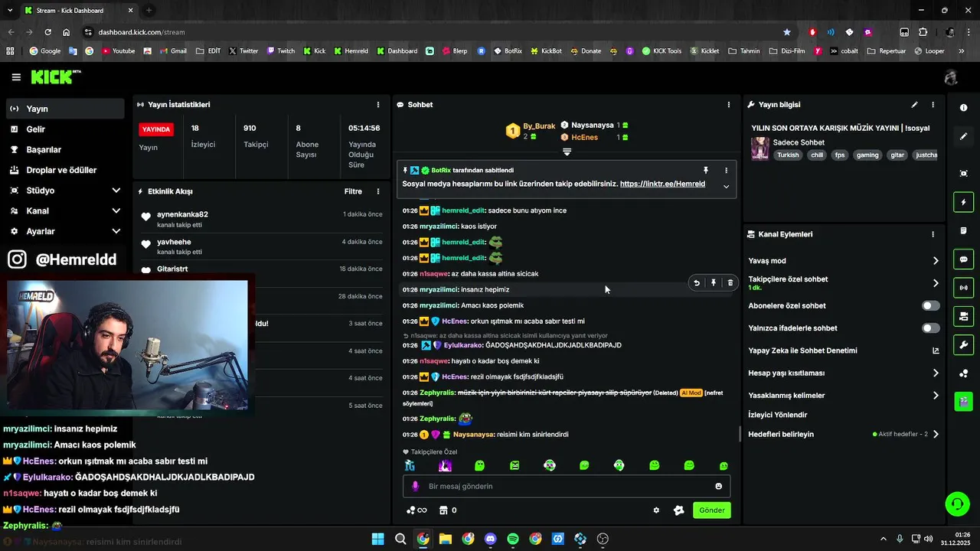Open the green headset support button
980x551 pixels.
point(957,504)
